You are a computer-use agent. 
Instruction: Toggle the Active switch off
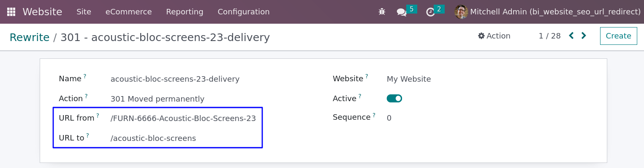point(394,99)
